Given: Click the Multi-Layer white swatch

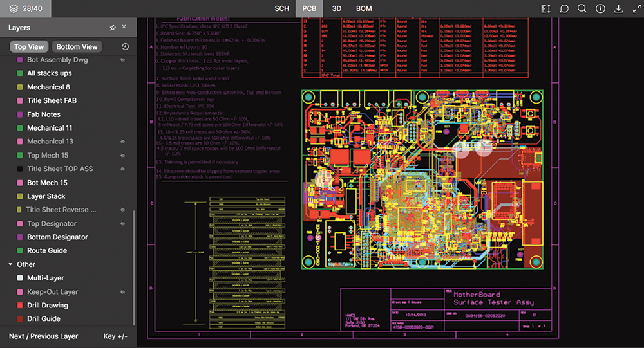Looking at the screenshot, I should tap(20, 278).
